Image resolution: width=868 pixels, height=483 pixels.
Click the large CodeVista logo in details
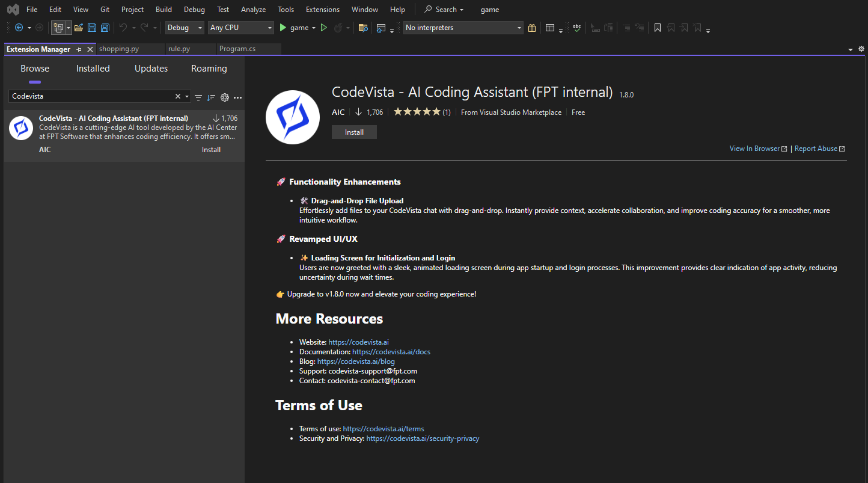293,117
